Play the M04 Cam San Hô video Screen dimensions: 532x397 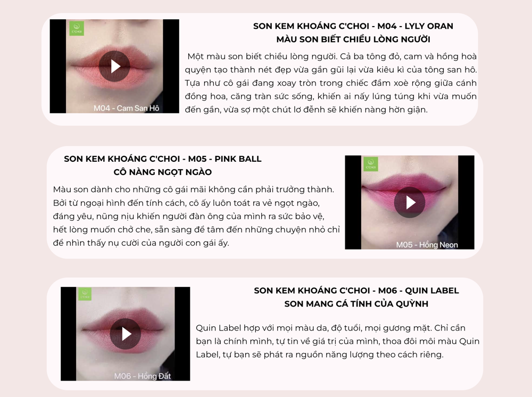114,66
